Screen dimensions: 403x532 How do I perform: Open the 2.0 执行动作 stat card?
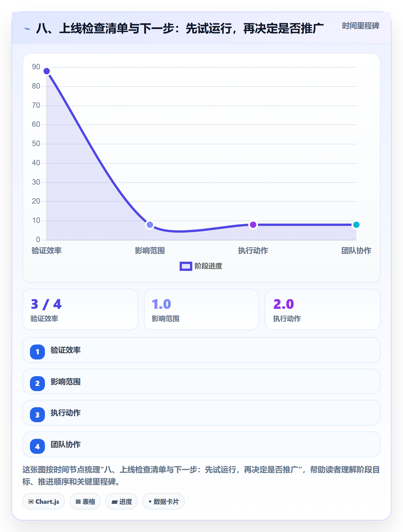coord(323,309)
